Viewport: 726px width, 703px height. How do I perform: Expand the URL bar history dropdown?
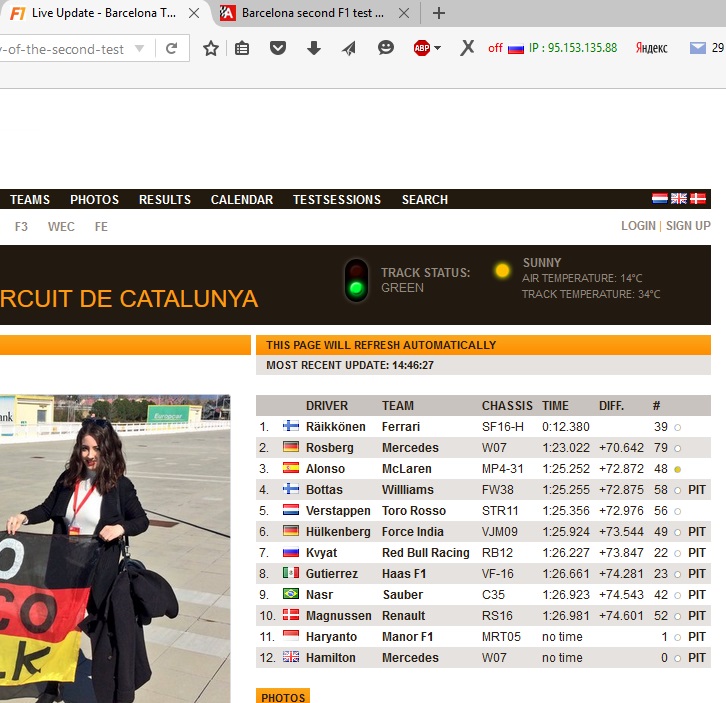point(139,48)
